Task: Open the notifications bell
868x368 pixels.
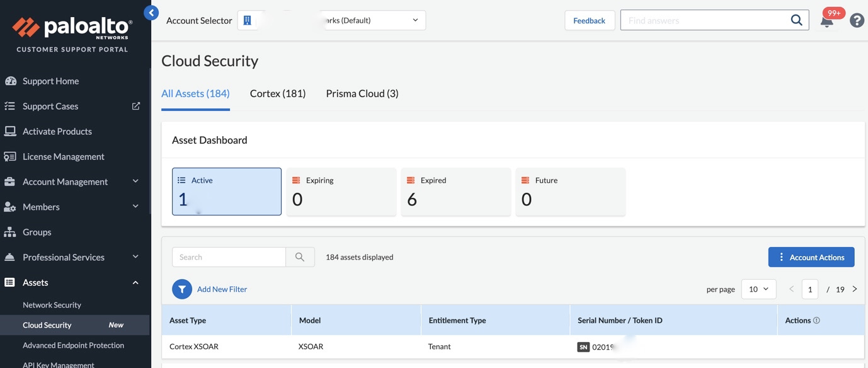Action: [826, 21]
